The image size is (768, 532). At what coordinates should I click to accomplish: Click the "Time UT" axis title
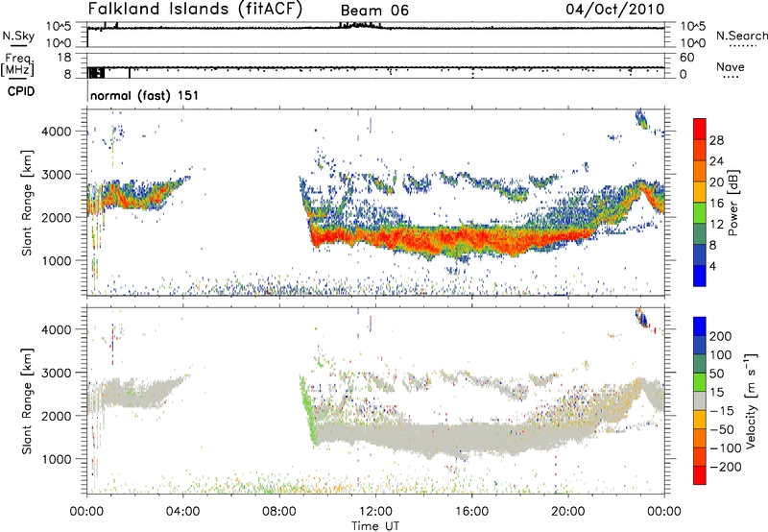(x=375, y=525)
